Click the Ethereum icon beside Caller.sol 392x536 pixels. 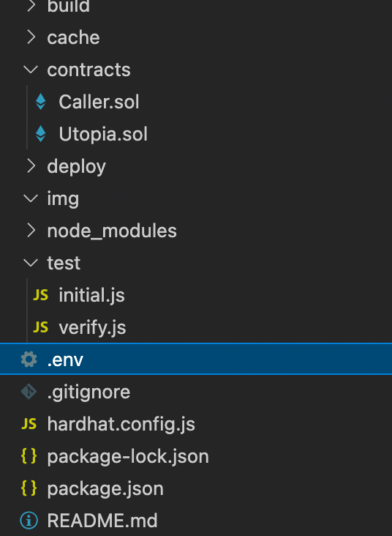click(41, 102)
